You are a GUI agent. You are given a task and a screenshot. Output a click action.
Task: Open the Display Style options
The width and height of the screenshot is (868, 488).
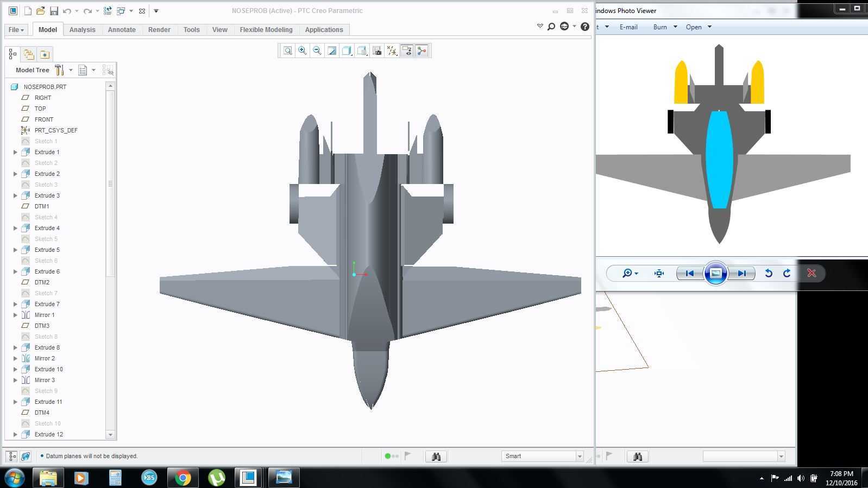[347, 50]
